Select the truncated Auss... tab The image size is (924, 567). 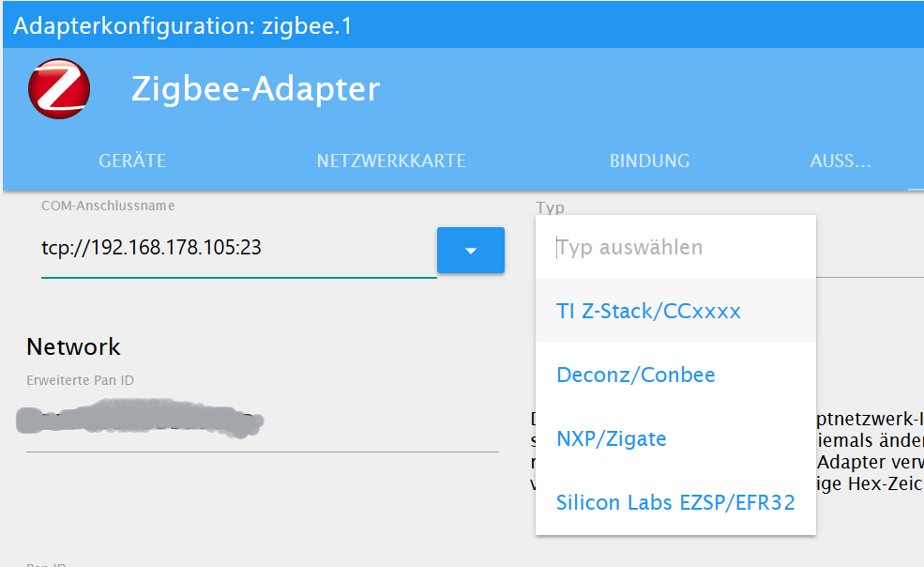tap(840, 161)
